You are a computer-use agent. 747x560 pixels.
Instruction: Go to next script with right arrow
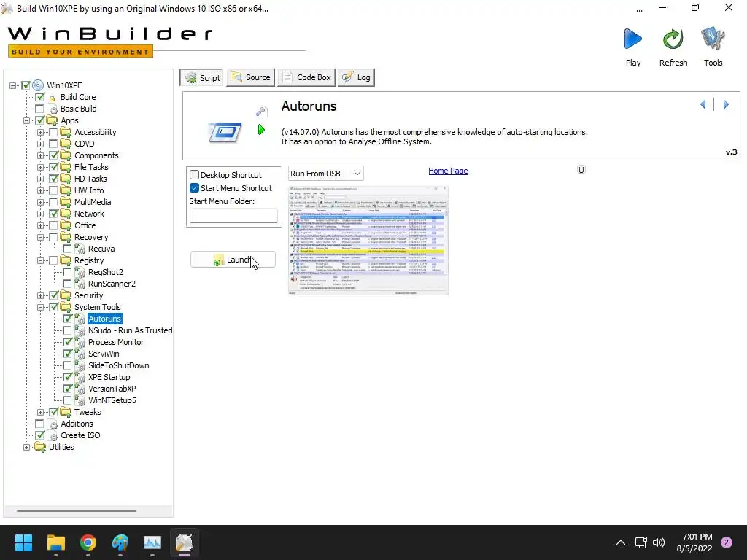click(726, 104)
